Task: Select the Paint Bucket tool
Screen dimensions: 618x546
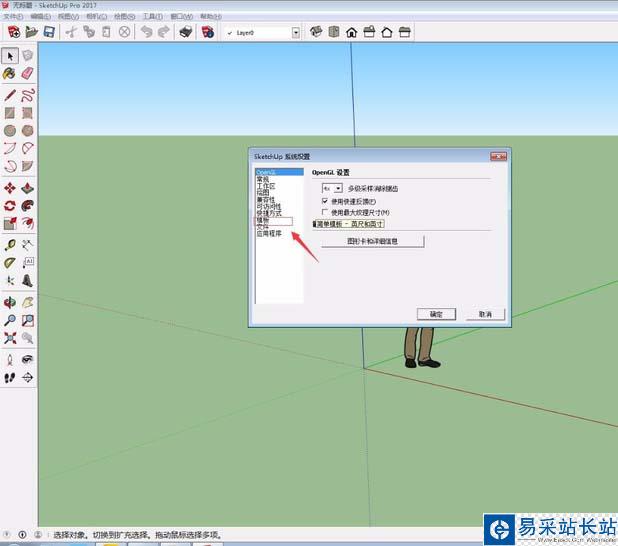Action: pos(10,73)
